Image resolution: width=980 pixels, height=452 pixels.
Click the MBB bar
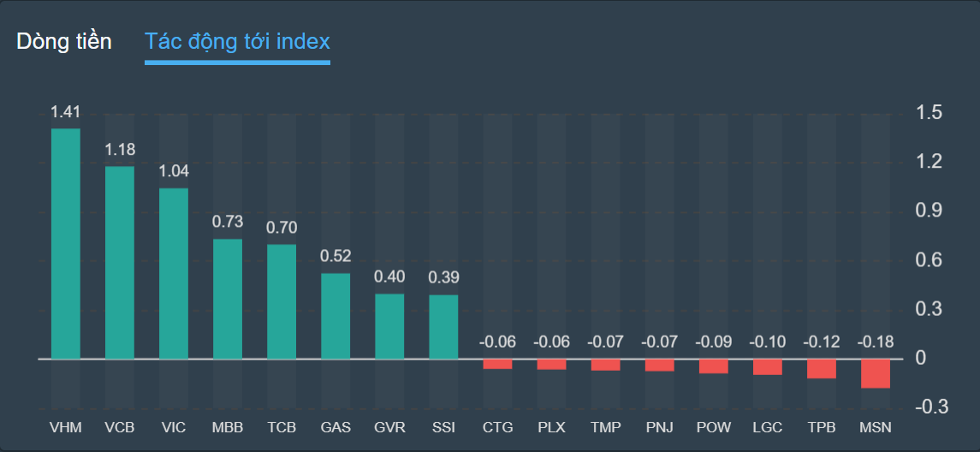[x=228, y=299]
